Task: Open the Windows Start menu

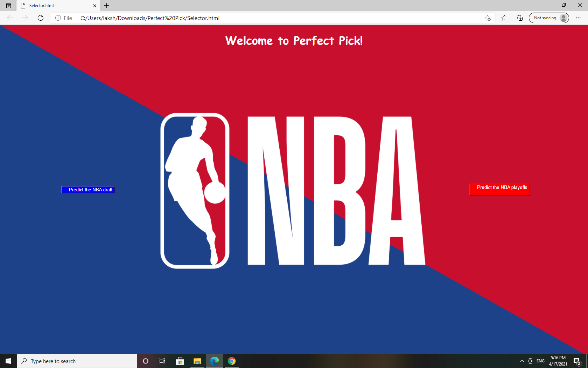Action: pos(8,361)
